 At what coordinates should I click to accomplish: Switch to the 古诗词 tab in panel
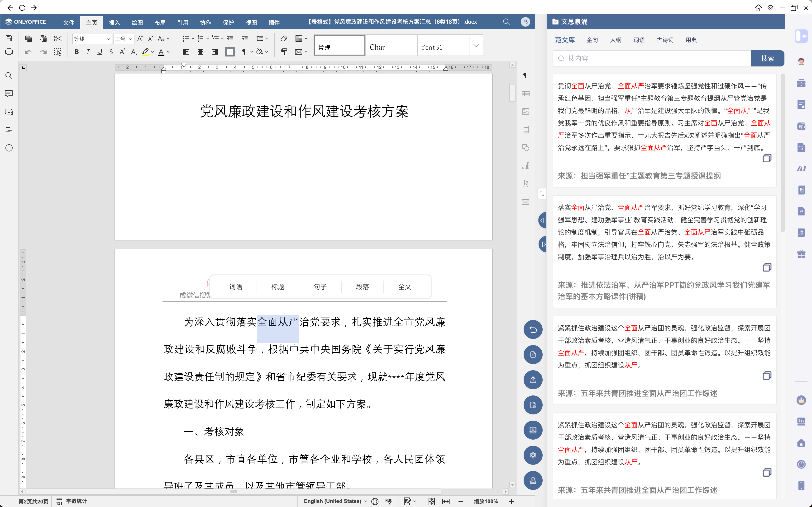(x=665, y=40)
